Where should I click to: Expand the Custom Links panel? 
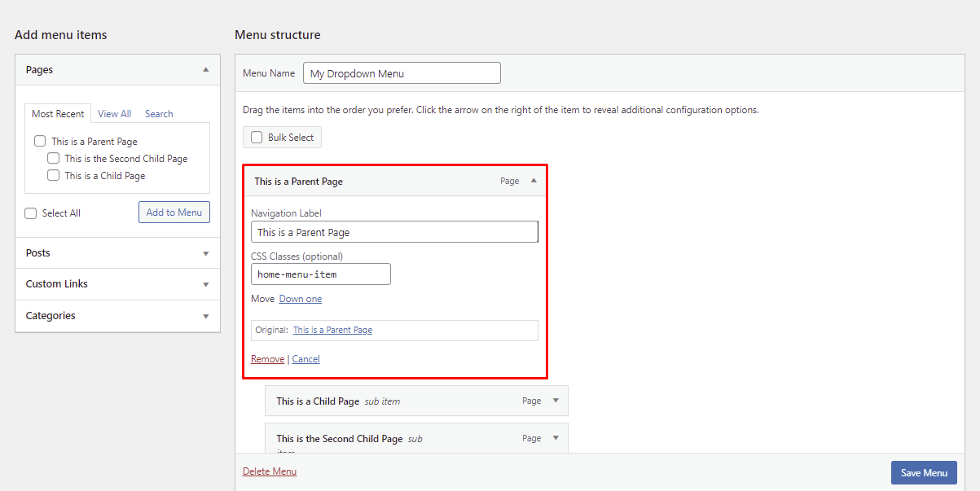[x=206, y=283]
